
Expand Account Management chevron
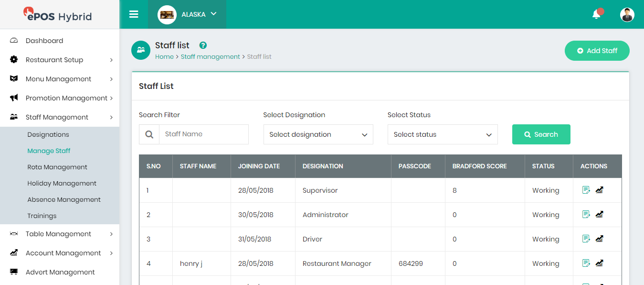click(x=111, y=253)
